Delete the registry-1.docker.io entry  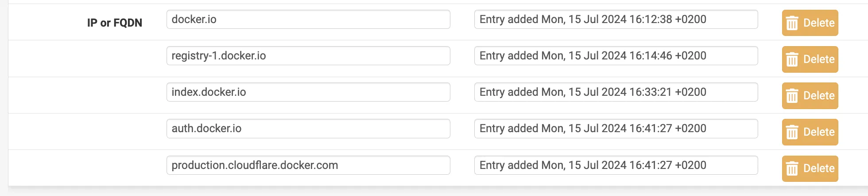[810, 59]
